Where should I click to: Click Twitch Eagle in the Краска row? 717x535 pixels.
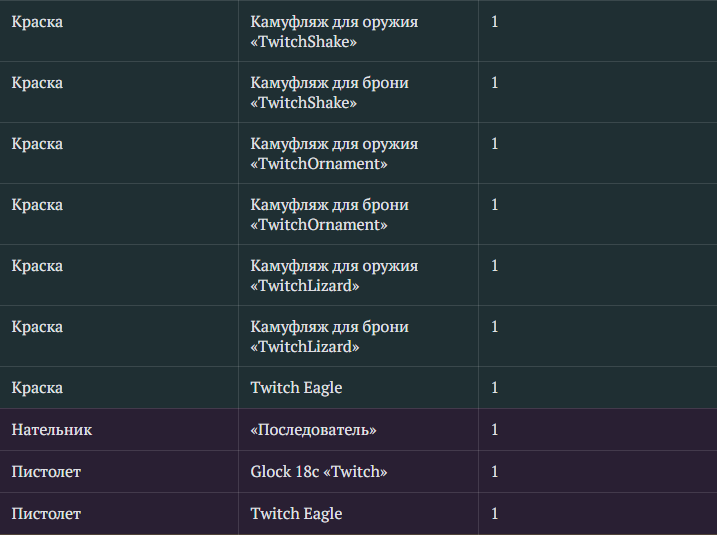click(x=296, y=388)
